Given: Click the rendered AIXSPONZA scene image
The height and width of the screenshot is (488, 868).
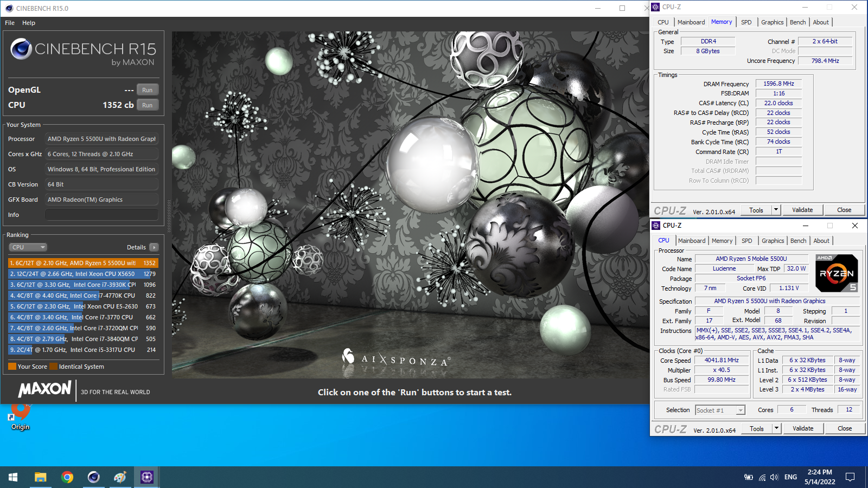Looking at the screenshot, I should tap(411, 204).
